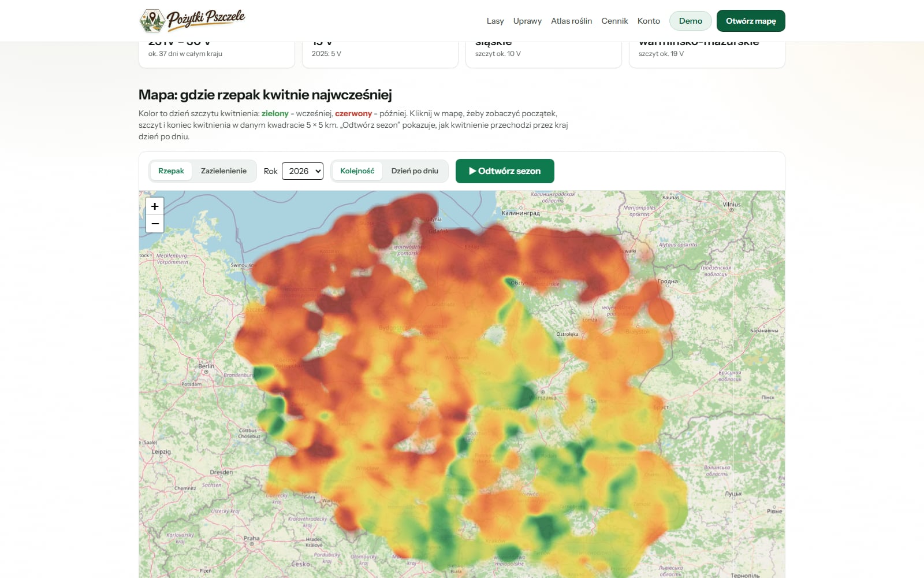This screenshot has width=924, height=578.
Task: Open the Konto link
Action: [x=649, y=21]
